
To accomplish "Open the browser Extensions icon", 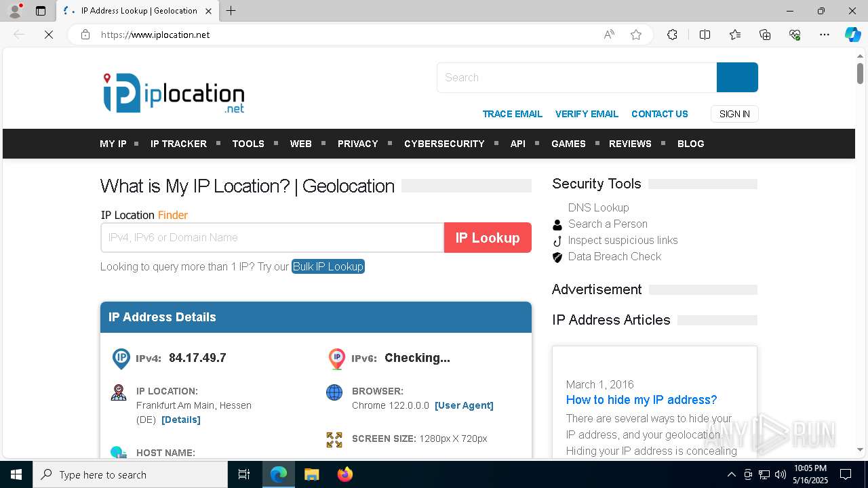I will coord(672,35).
